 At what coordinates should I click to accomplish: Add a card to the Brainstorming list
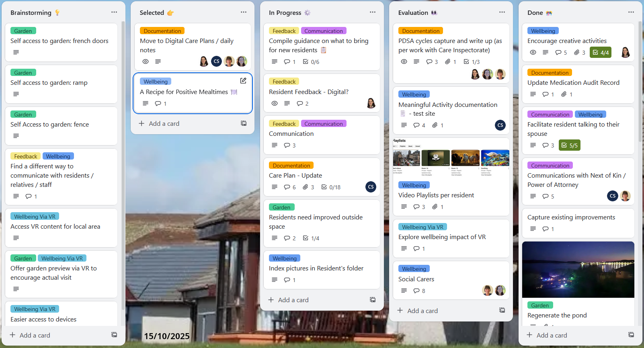point(35,335)
